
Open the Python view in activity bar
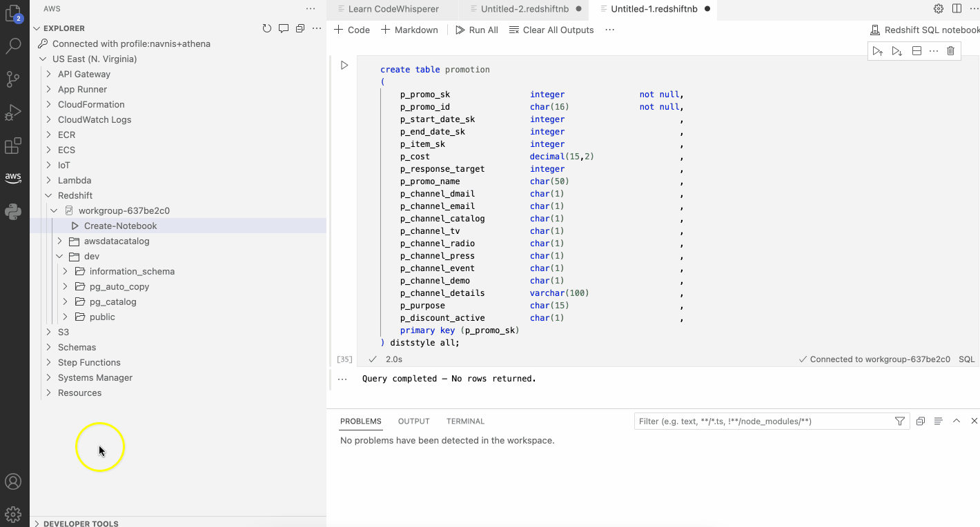13,212
